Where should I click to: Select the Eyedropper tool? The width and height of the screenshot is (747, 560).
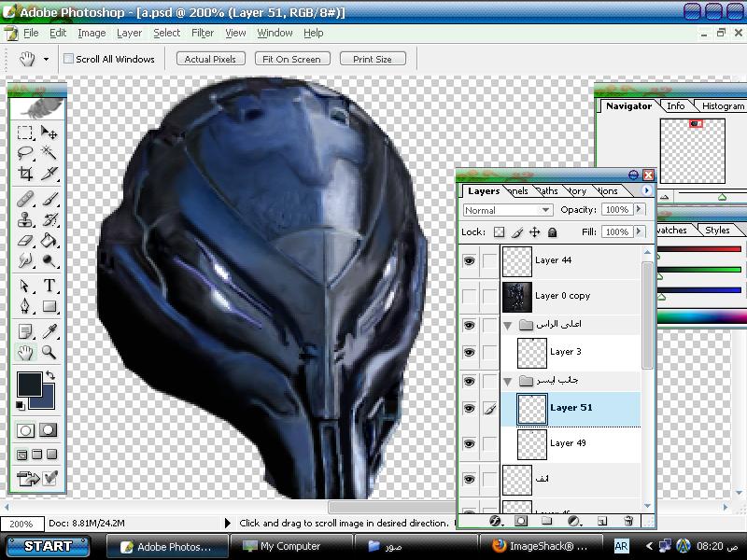point(49,331)
